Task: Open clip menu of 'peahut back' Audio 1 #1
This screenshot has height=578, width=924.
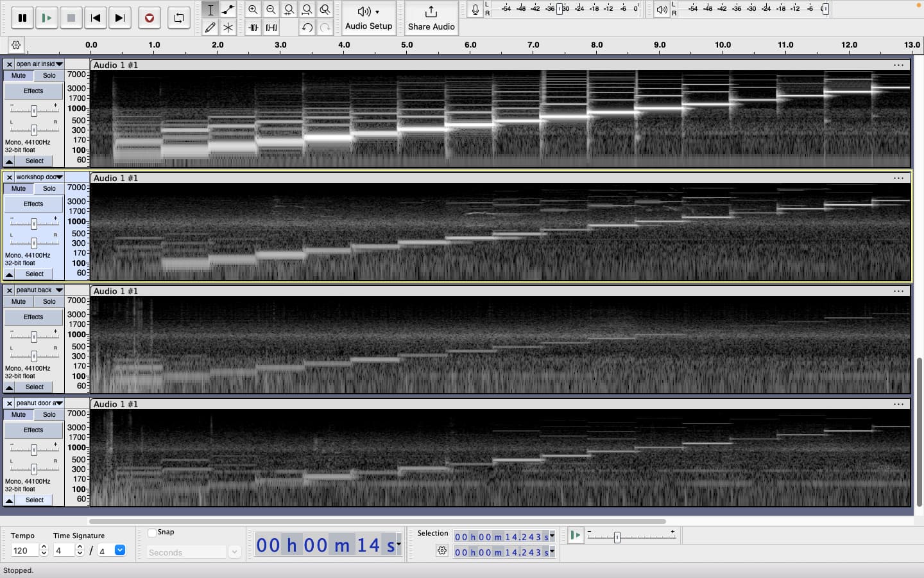Action: [x=898, y=291]
